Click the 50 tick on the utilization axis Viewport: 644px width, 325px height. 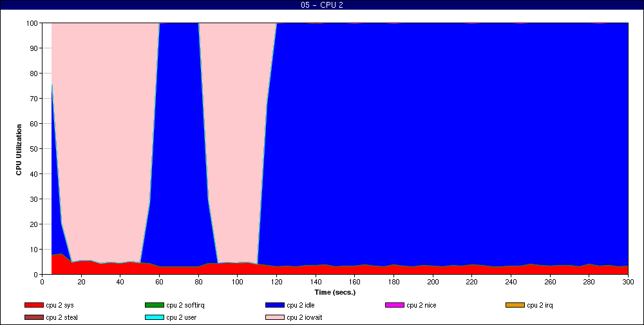coord(33,148)
